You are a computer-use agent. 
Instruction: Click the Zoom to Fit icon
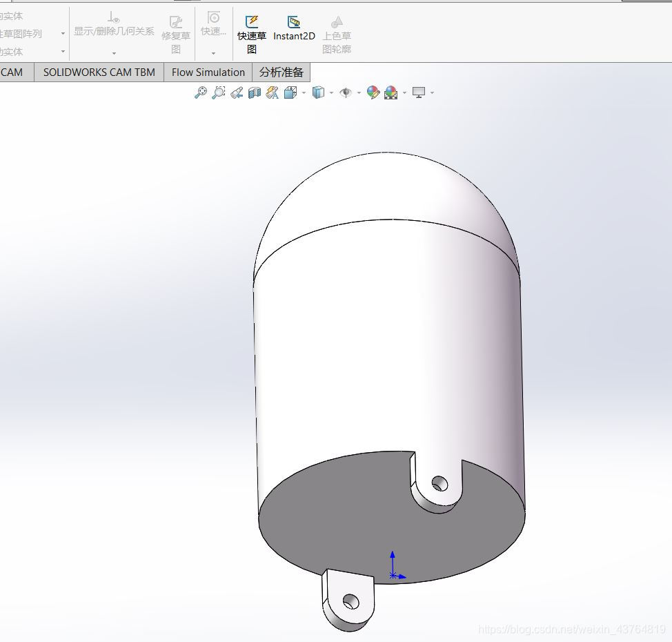201,93
